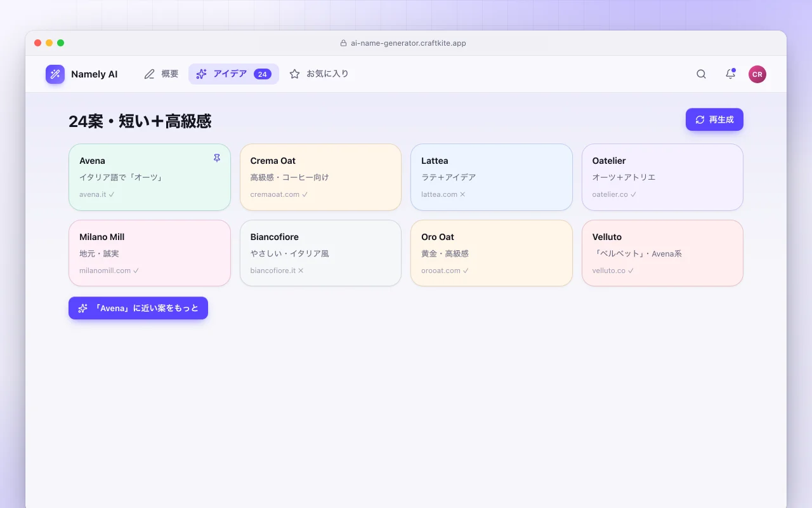This screenshot has width=812, height=508.
Task: Open the Avena name card
Action: pyautogui.click(x=150, y=177)
